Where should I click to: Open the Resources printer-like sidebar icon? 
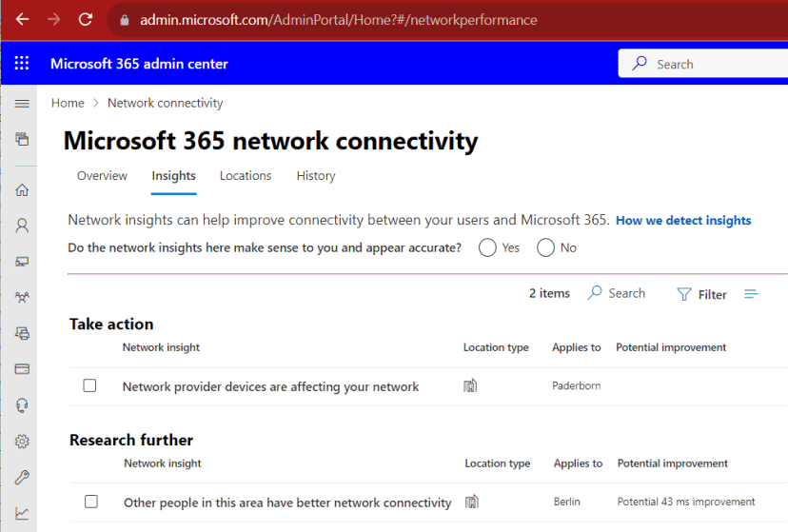point(22,333)
